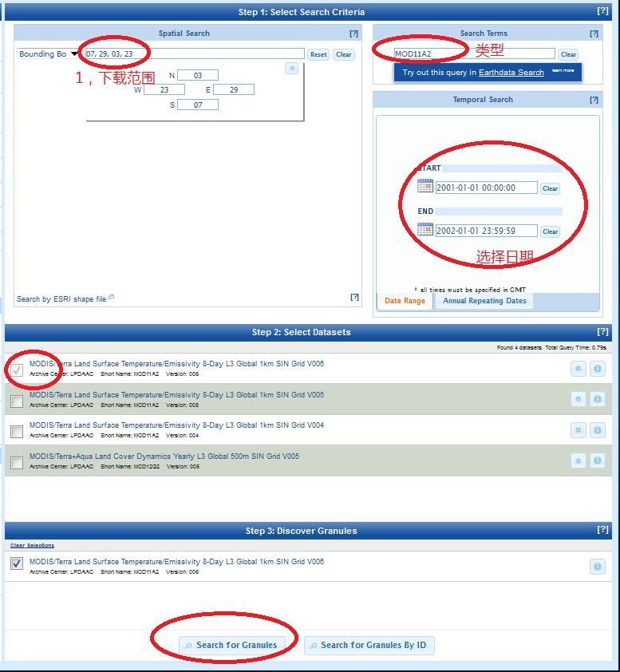The height and width of the screenshot is (672, 620).
Task: Open MOD11A2 V005 dataset title link
Action: [x=176, y=395]
